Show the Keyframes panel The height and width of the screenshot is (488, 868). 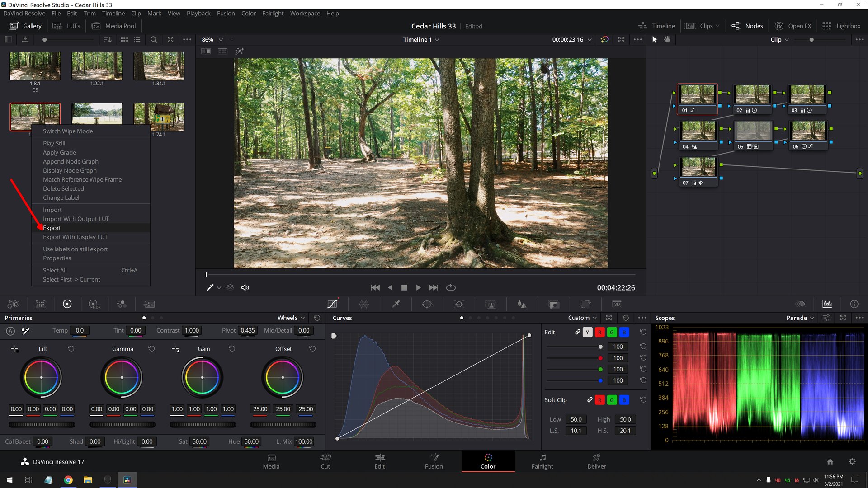800,304
